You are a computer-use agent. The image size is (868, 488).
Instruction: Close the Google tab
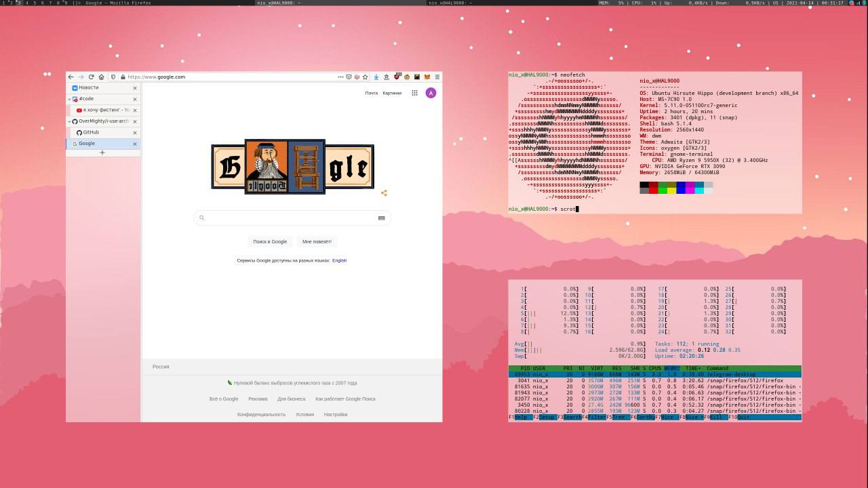tap(135, 144)
